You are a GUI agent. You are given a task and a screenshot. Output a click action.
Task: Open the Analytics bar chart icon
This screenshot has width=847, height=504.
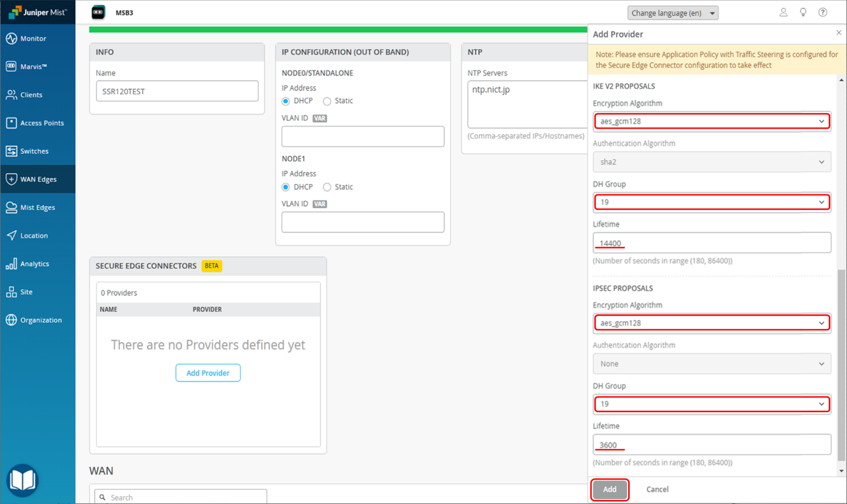11,264
